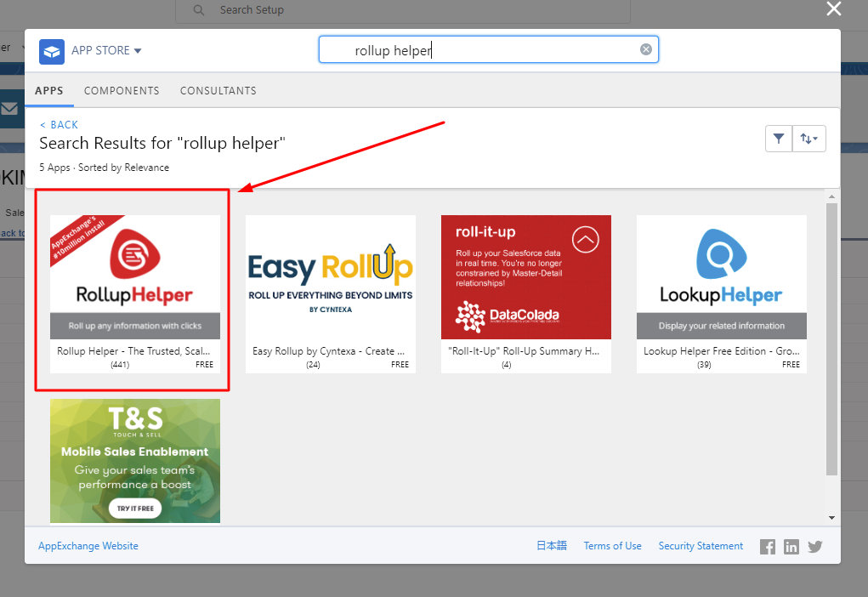Open the Rollup Helper app thumbnail
868x597 pixels.
coord(135,277)
